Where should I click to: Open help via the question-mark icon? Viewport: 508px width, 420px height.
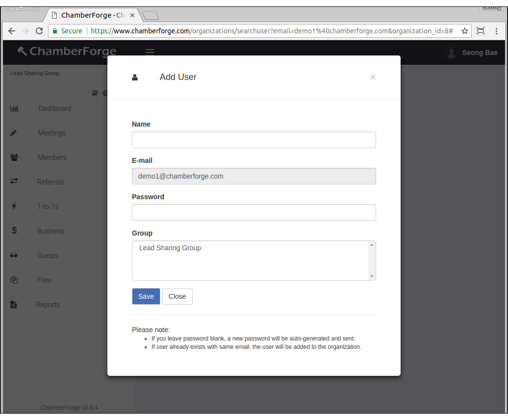[104, 93]
